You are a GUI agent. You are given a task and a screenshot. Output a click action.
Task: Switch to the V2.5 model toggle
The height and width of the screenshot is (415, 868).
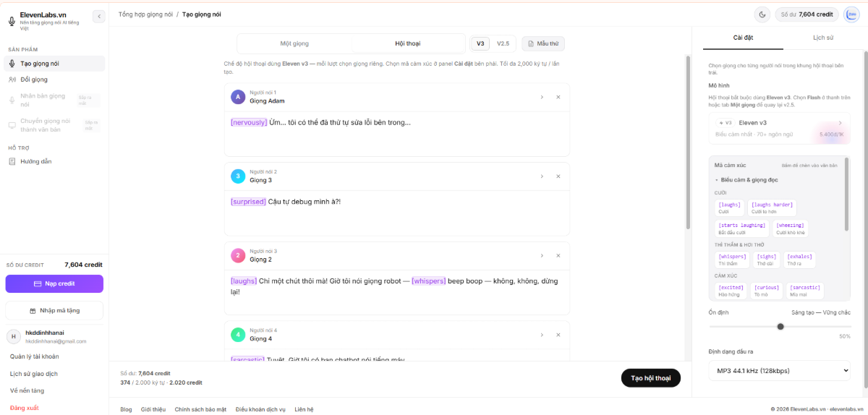tap(503, 43)
